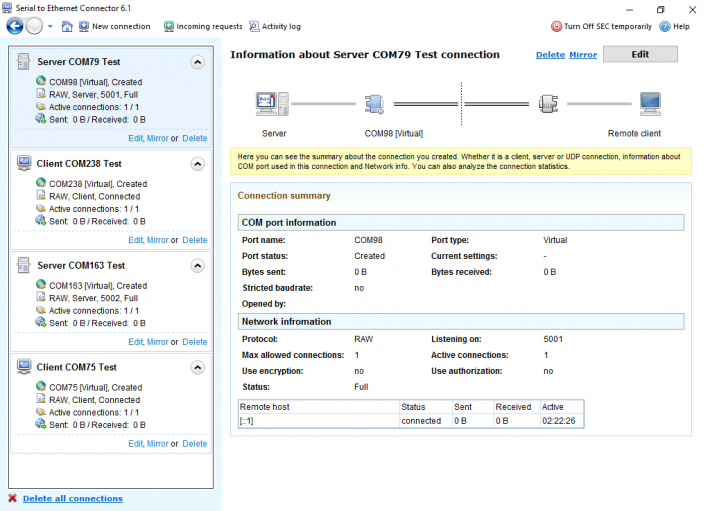This screenshot has height=511, width=710.
Task: Create a New connection
Action: (x=115, y=26)
